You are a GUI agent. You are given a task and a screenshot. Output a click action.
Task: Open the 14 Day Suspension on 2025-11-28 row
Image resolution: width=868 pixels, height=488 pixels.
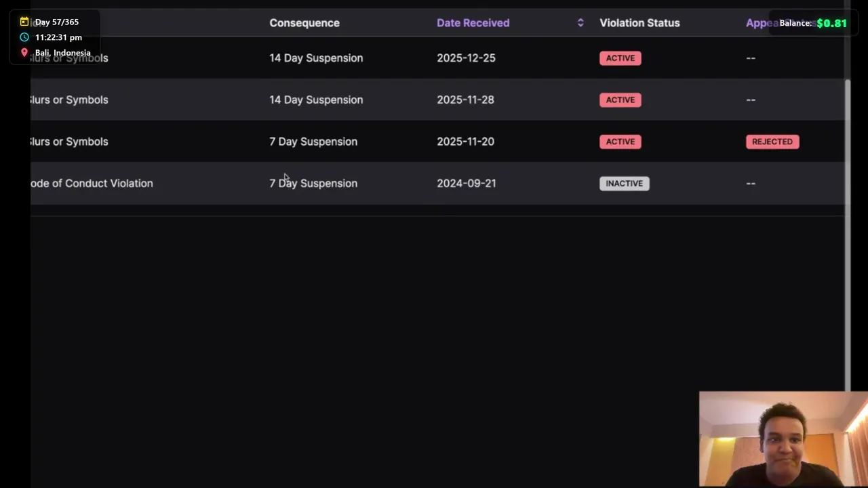coord(316,100)
